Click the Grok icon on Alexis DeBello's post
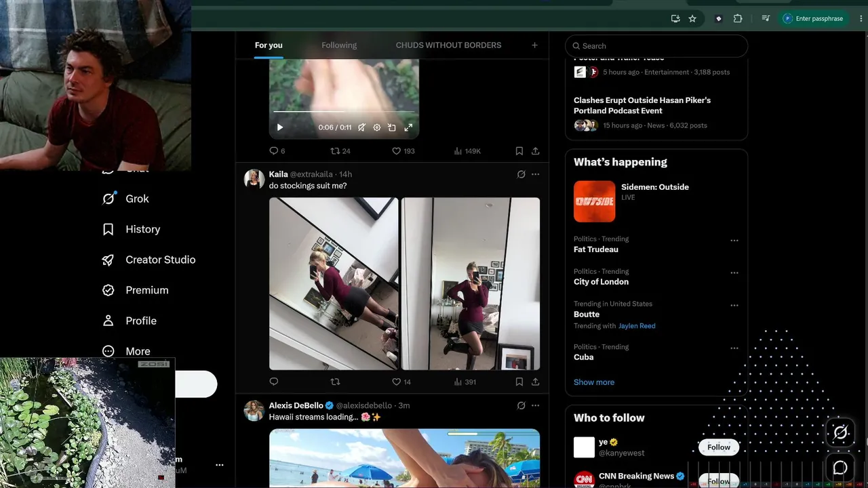 (521, 405)
